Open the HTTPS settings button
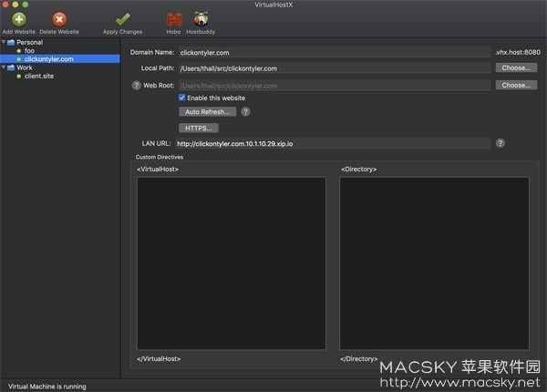 (199, 128)
